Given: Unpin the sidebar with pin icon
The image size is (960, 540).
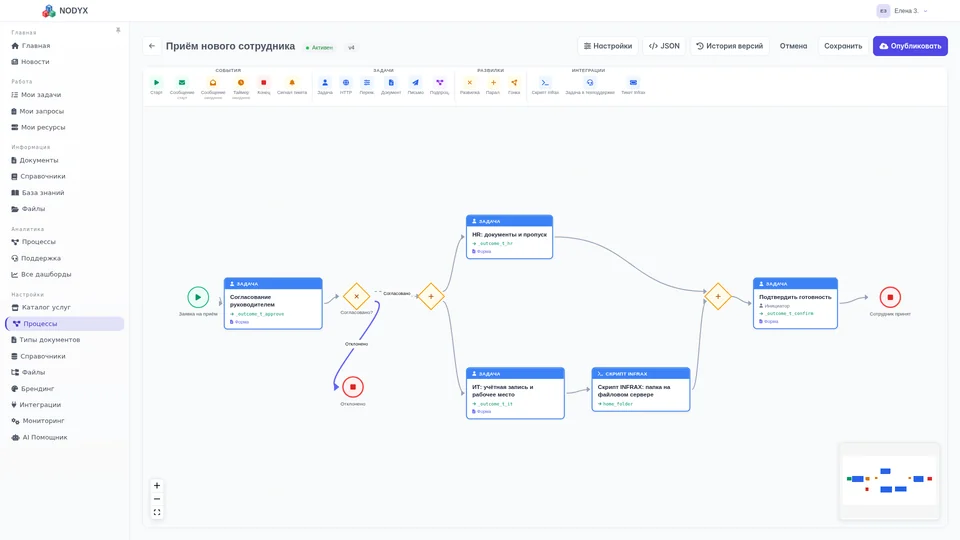Looking at the screenshot, I should pos(118,30).
